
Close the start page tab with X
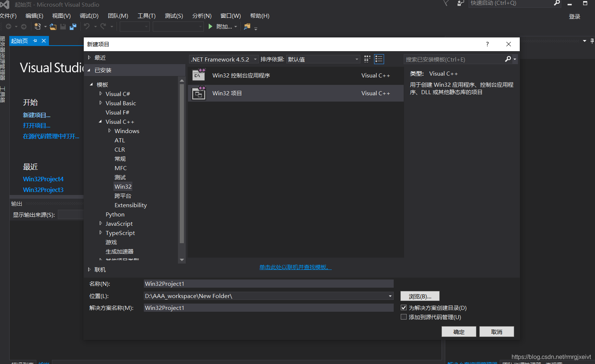tap(44, 41)
